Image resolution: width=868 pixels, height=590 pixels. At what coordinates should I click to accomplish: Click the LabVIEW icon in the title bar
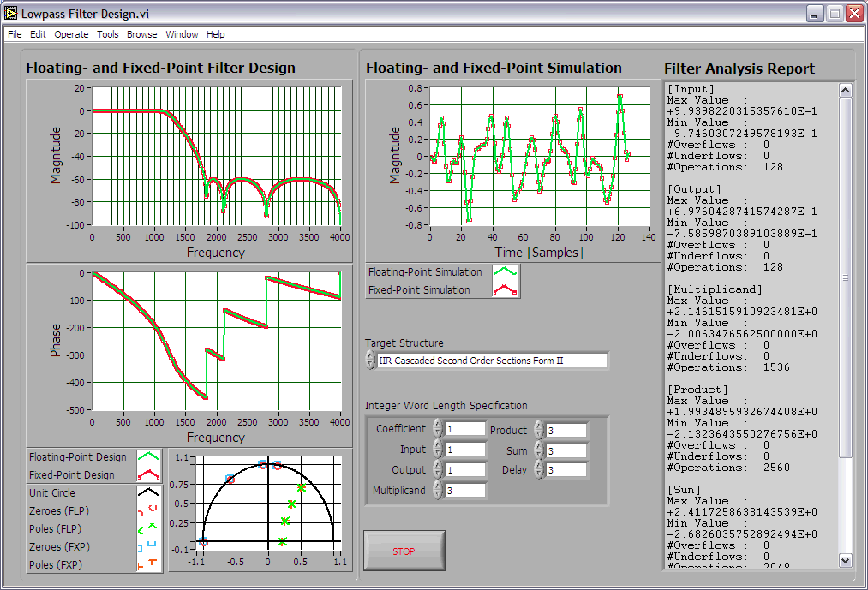pos(11,13)
